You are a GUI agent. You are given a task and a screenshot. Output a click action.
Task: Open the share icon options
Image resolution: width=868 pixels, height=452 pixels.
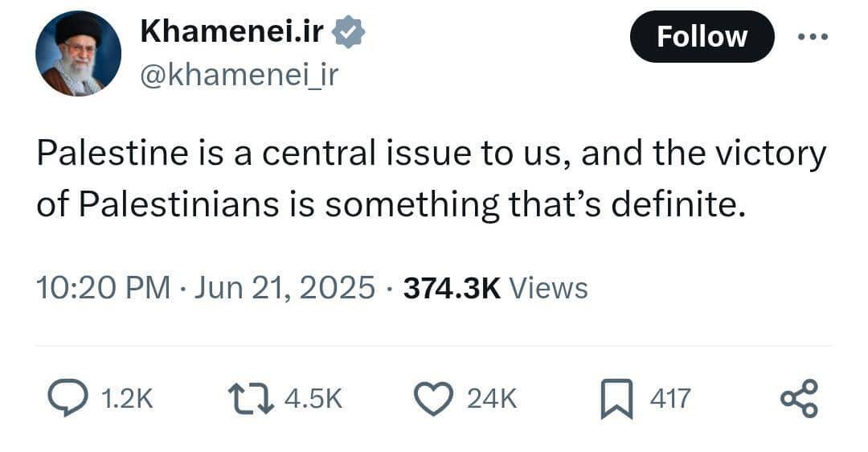[799, 397]
